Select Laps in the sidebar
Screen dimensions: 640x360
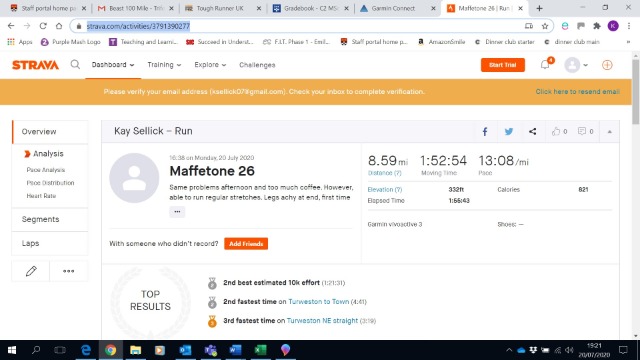[50, 243]
